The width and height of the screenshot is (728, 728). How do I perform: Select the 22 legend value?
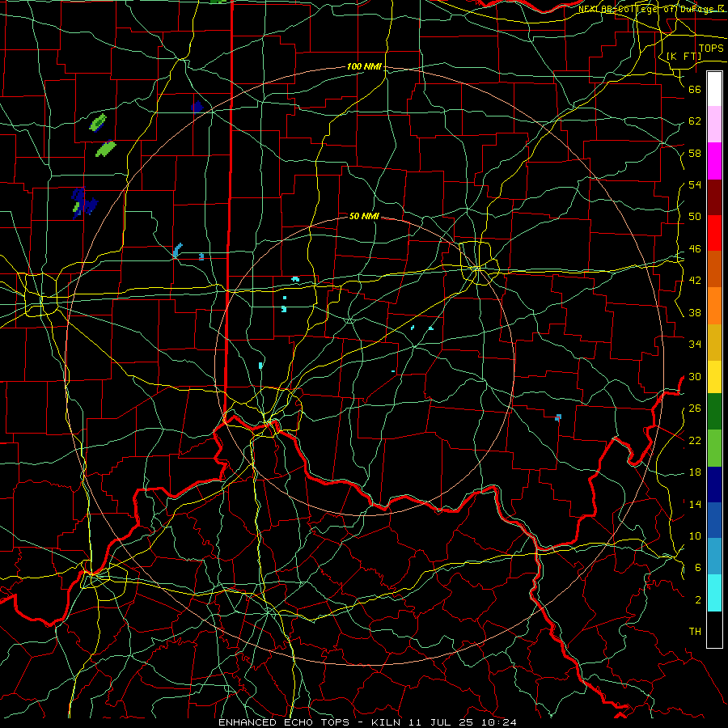pyautogui.click(x=695, y=440)
